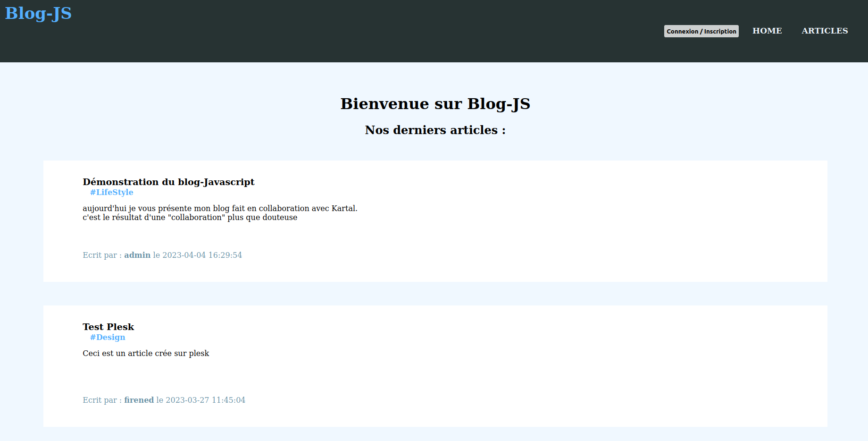The image size is (868, 441).
Task: Click Ecrit par label in admin's article
Action: [102, 255]
